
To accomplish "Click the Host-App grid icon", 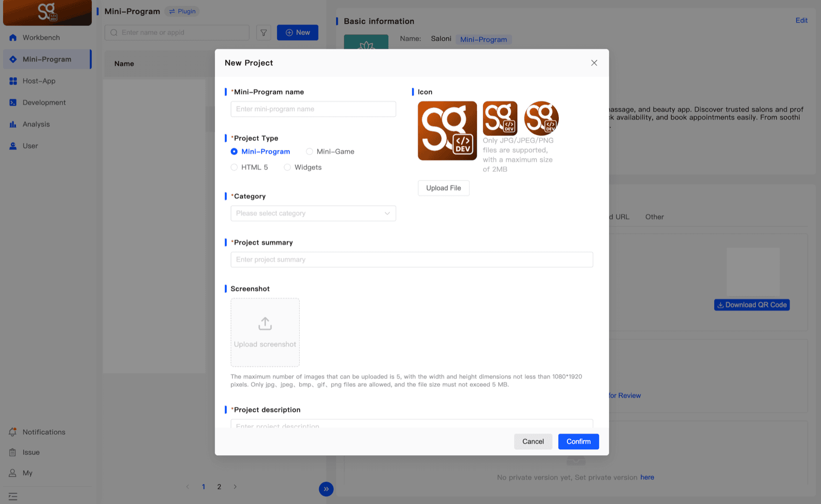I will (x=13, y=81).
